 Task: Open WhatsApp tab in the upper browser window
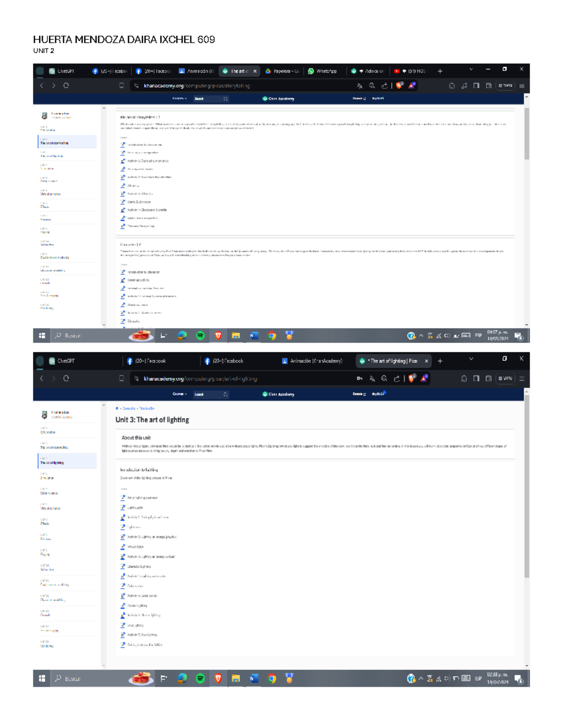323,71
